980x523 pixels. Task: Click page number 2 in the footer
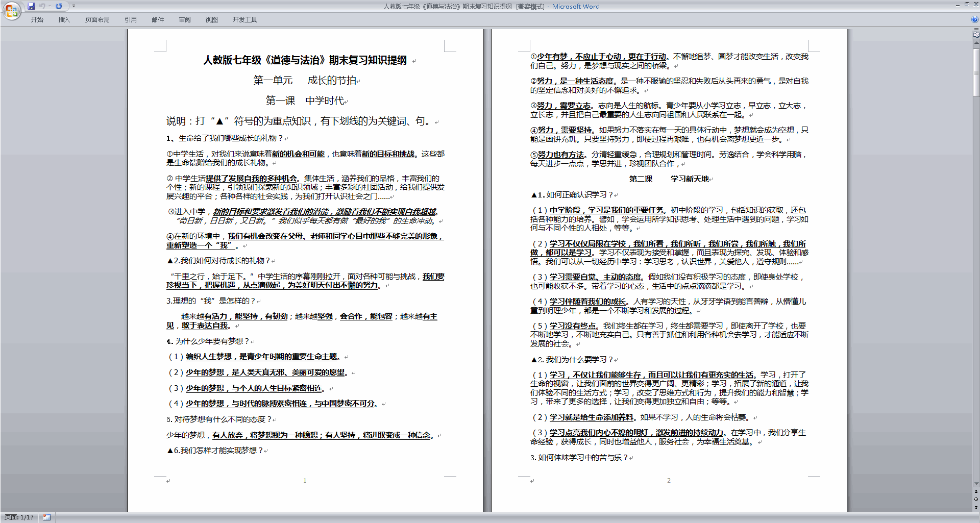pyautogui.click(x=669, y=481)
